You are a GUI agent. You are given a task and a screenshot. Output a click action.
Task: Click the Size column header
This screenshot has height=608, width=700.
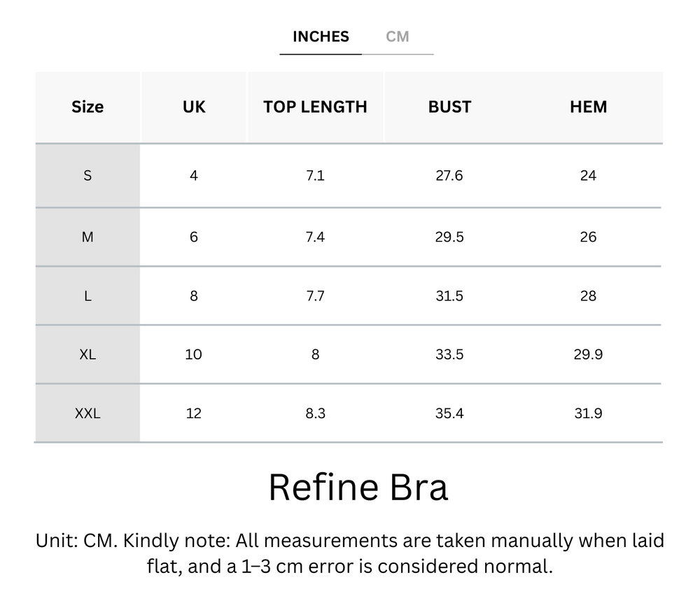[87, 106]
